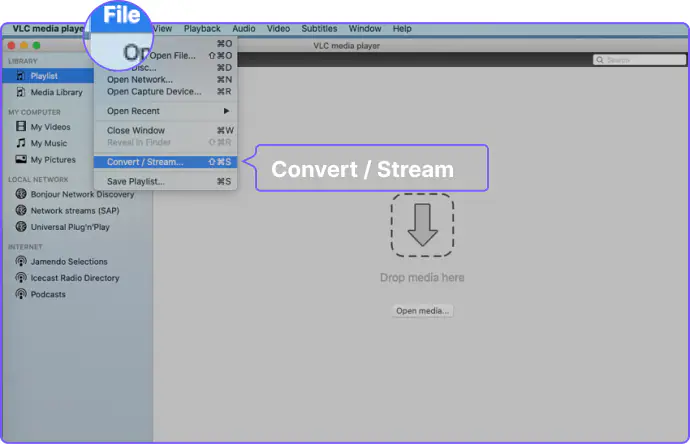690x444 pixels.
Task: Click the Jamendo Selections podcast icon
Action: (21, 261)
